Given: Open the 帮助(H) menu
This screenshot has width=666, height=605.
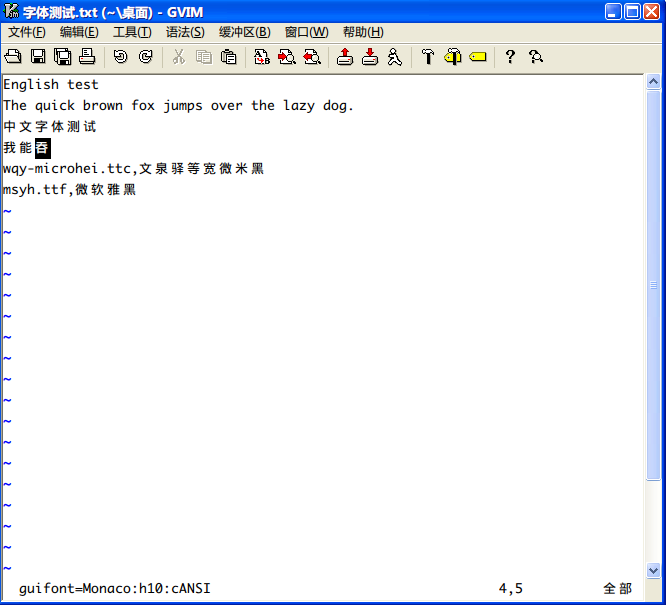Looking at the screenshot, I should (x=363, y=32).
